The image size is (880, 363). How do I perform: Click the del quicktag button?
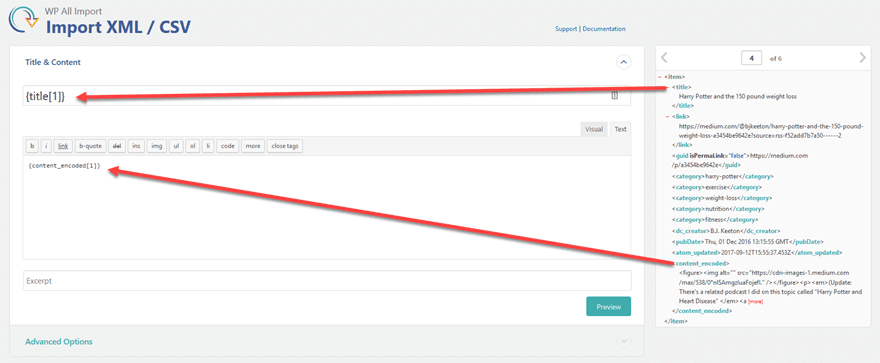[x=118, y=146]
